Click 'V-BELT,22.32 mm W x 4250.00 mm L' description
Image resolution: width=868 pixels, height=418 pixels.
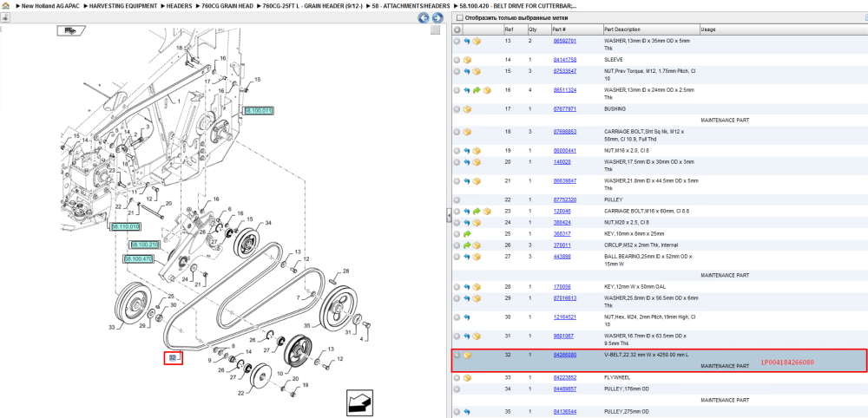(x=647, y=355)
